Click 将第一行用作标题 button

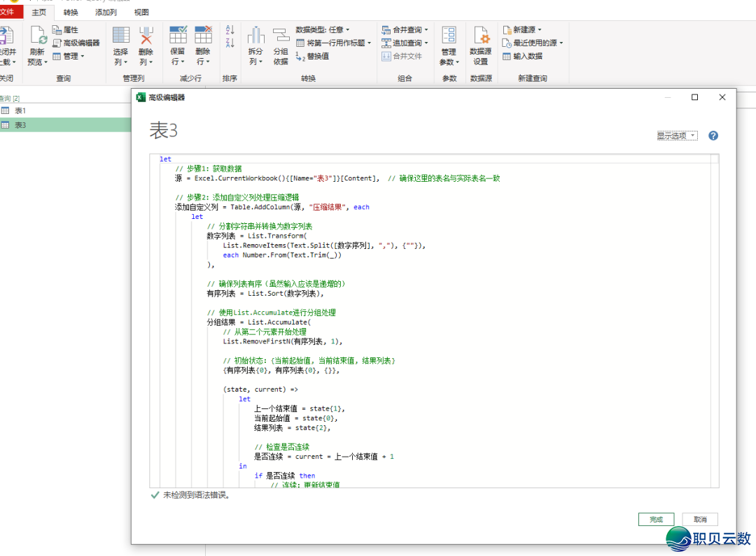click(330, 43)
